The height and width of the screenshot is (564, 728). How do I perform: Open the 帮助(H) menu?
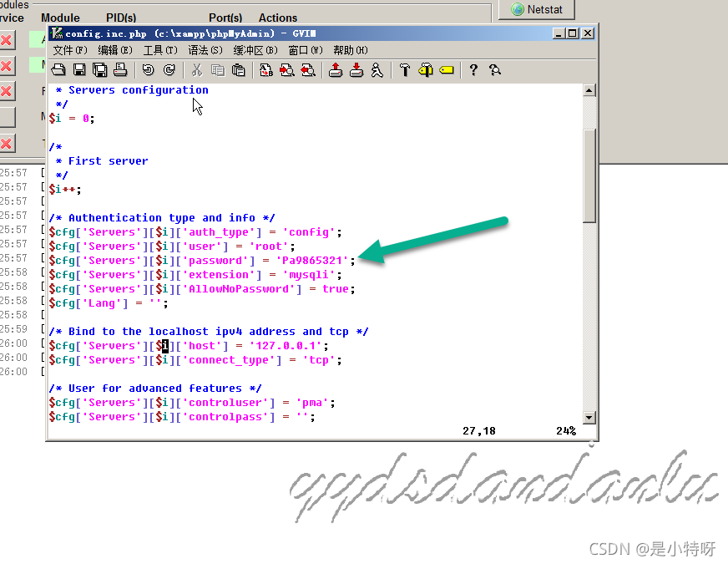(351, 50)
